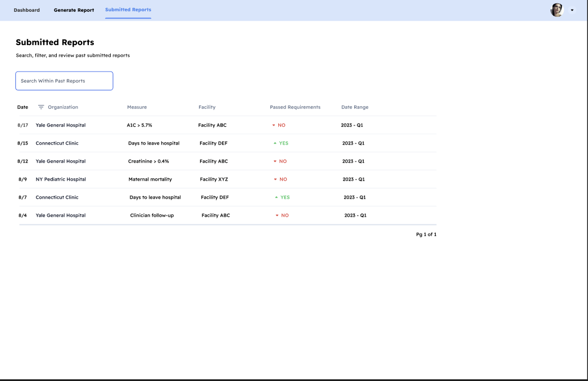
Task: Open the profile dropdown caret
Action: [x=572, y=10]
